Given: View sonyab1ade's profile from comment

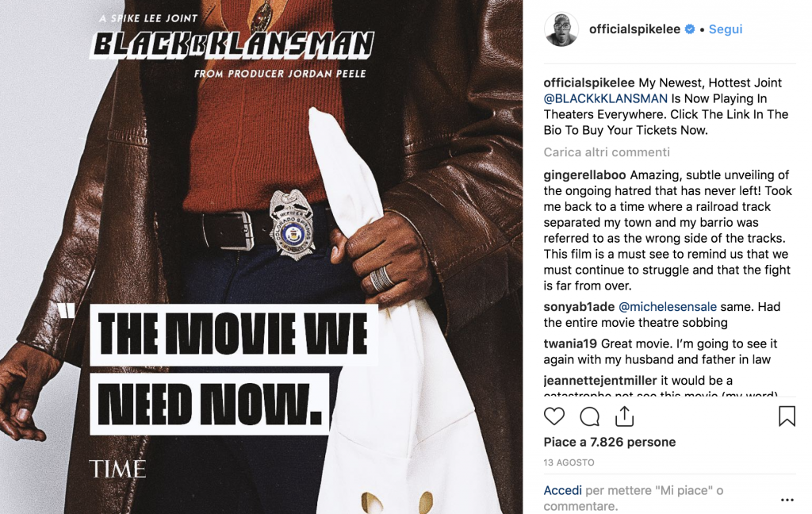Looking at the screenshot, I should 579,307.
